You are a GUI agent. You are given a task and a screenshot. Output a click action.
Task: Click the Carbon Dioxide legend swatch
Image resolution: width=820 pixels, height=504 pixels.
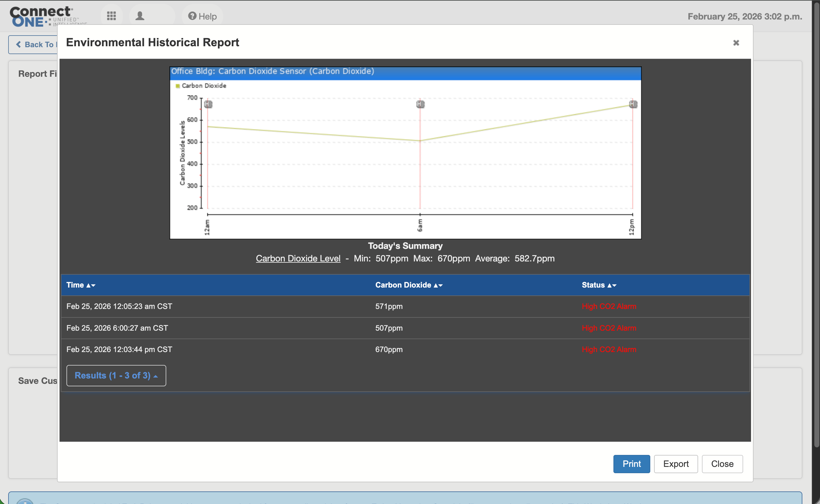coord(178,86)
